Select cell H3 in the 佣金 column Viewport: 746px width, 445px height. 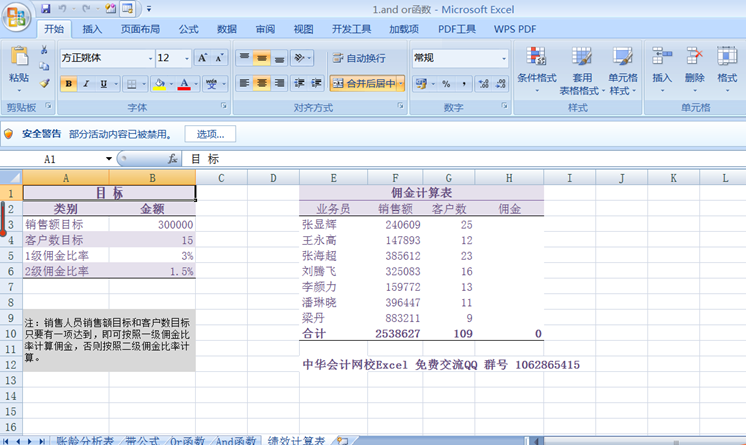click(509, 225)
